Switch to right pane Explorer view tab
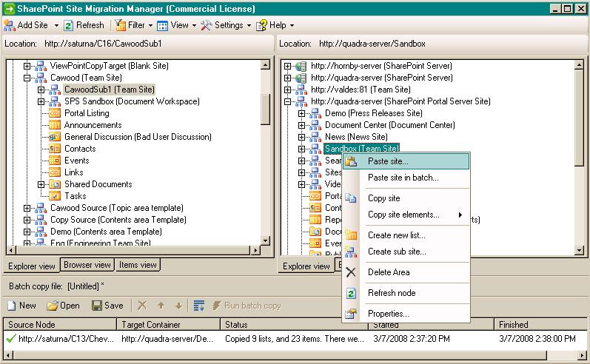 pyautogui.click(x=306, y=266)
